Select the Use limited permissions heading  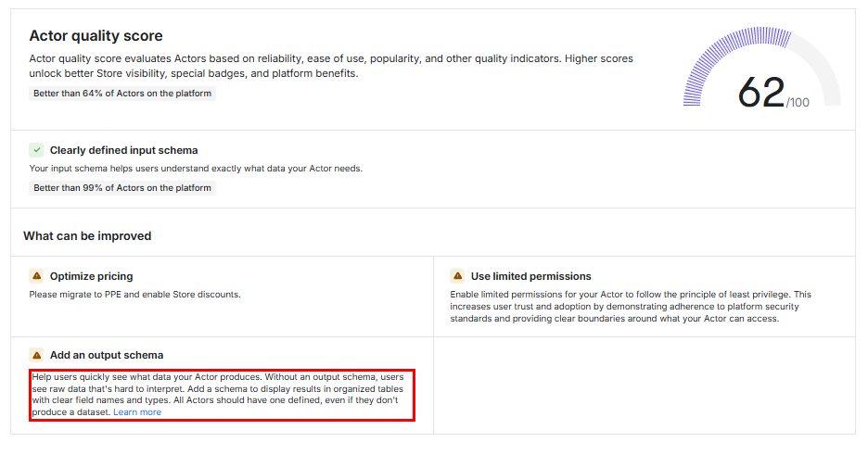(530, 276)
